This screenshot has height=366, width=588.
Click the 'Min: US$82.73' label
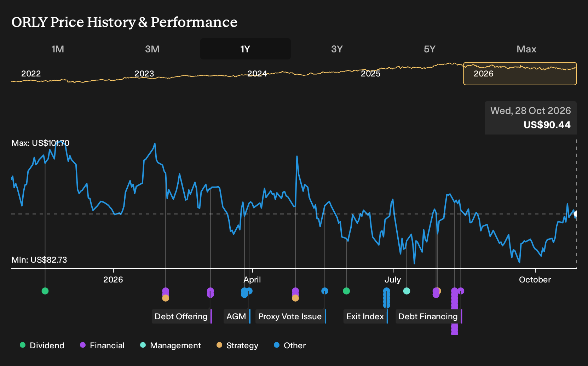39,260
